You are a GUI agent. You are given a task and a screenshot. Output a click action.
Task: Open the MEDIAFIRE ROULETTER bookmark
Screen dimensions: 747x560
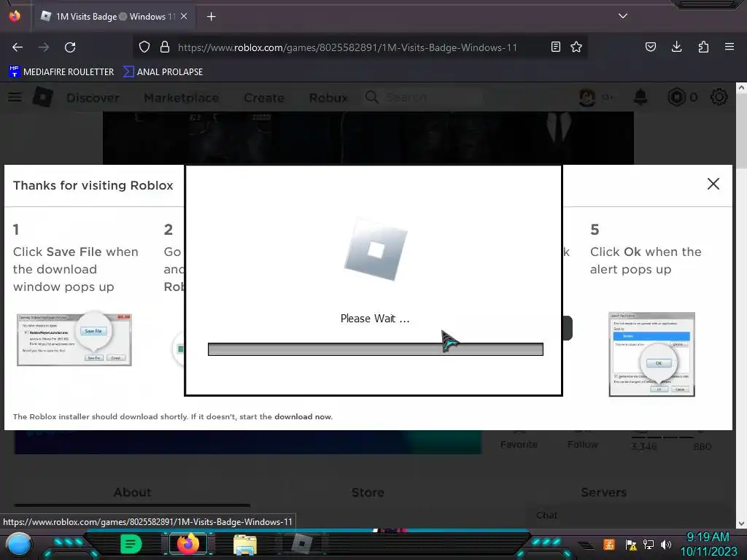[61, 72]
